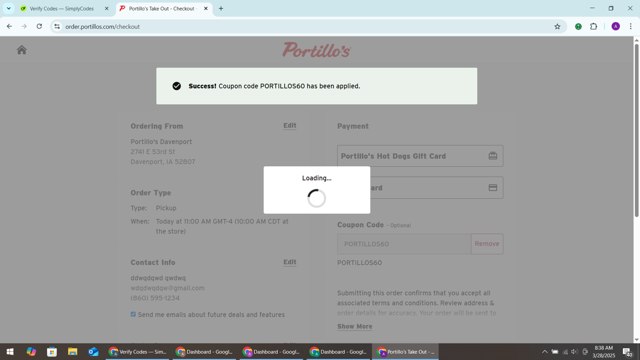Open File Explorer from taskbar
Screen dimensions: 640x360
(x=73, y=351)
